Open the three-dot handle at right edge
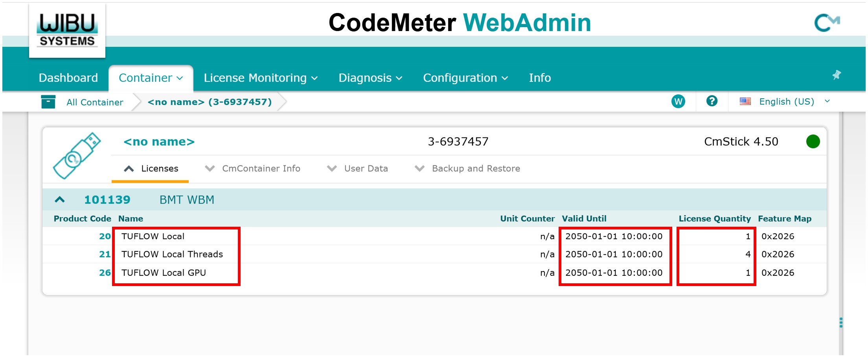Screen dimensions: 868x356 click(x=841, y=323)
